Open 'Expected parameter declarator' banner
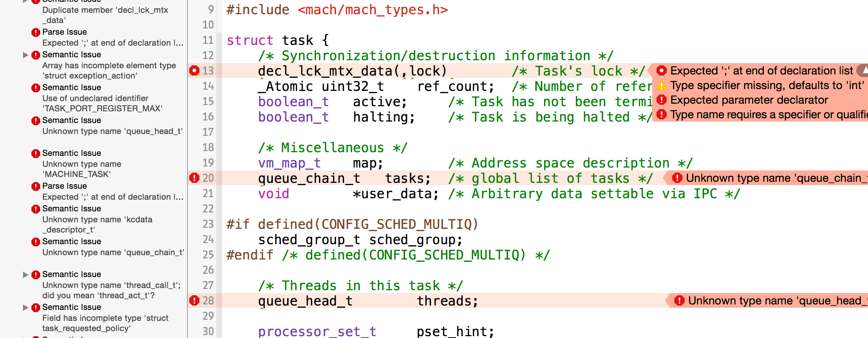 pos(749,100)
